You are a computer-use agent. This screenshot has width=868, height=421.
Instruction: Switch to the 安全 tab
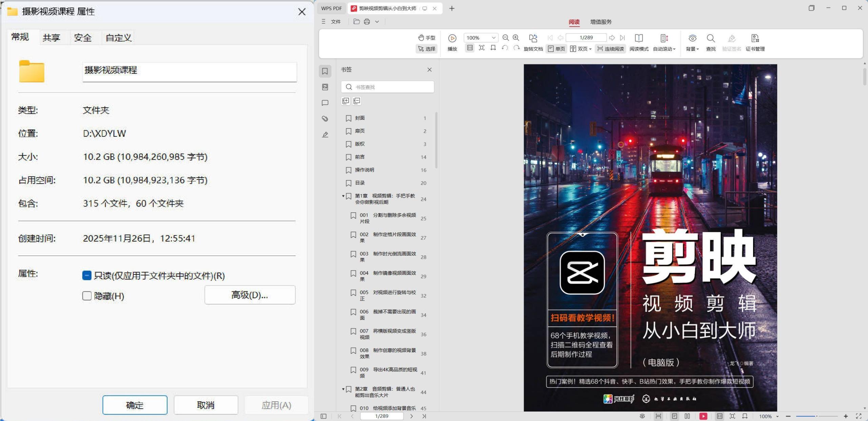click(x=83, y=38)
